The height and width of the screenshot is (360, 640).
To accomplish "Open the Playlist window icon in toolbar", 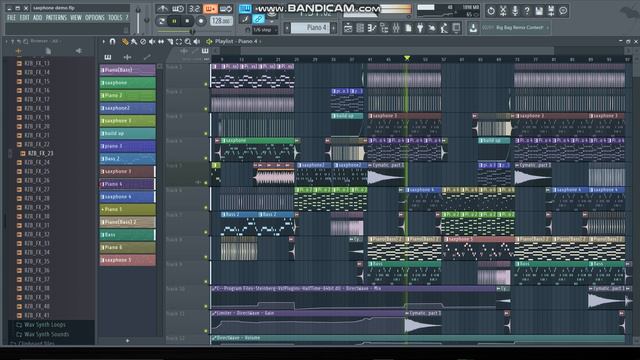I will tap(348, 28).
